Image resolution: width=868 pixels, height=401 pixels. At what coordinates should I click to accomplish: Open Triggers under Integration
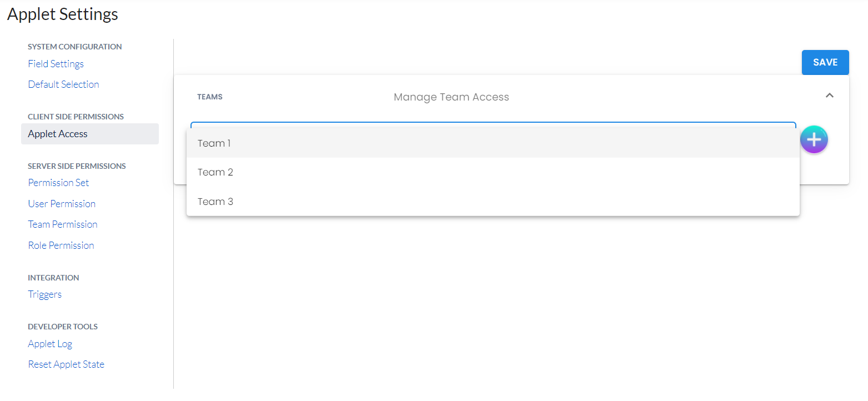point(45,294)
